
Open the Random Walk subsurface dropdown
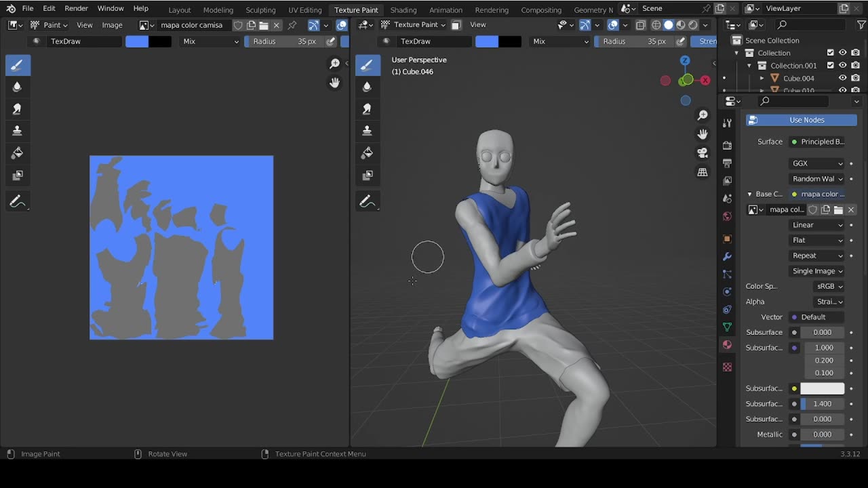pyautogui.click(x=817, y=179)
